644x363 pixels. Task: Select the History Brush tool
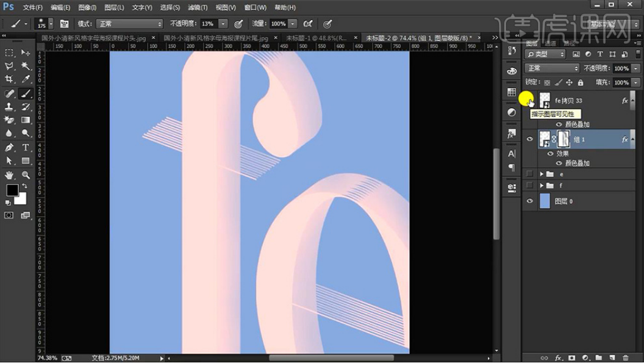coord(26,107)
